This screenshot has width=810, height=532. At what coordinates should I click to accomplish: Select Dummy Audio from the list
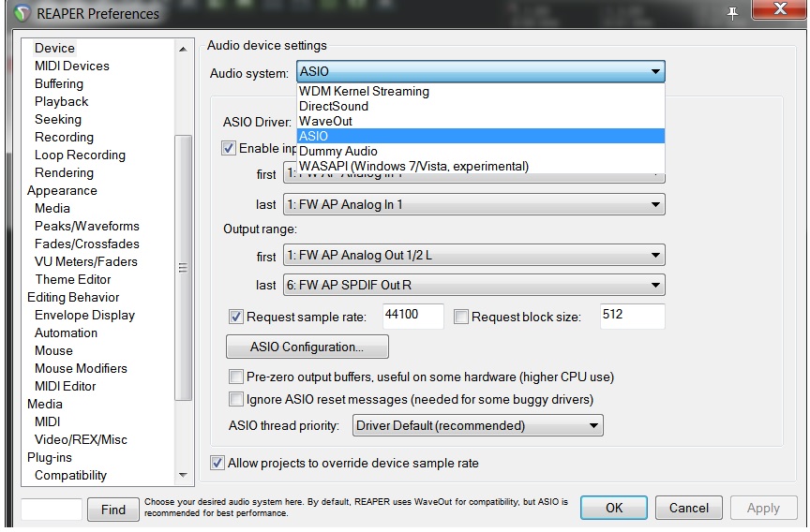(481, 151)
